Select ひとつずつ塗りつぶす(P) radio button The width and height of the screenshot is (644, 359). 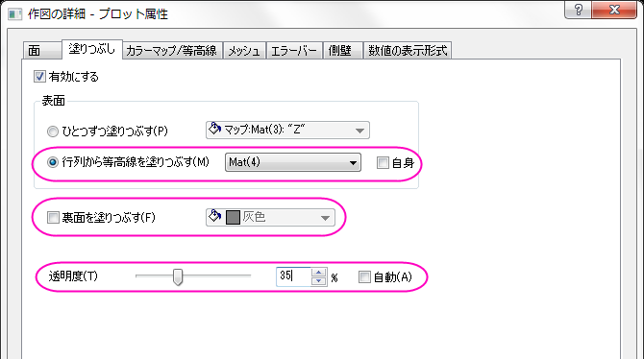tap(53, 132)
